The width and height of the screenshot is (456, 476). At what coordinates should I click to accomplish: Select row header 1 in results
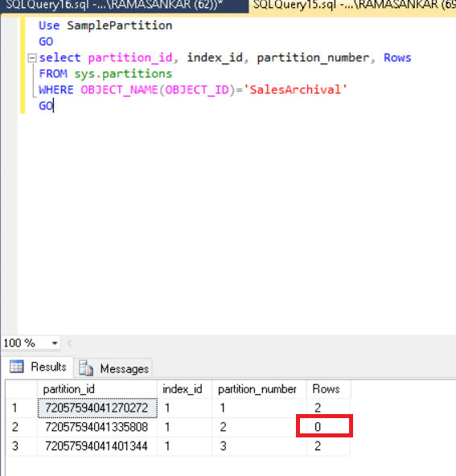coord(21,408)
